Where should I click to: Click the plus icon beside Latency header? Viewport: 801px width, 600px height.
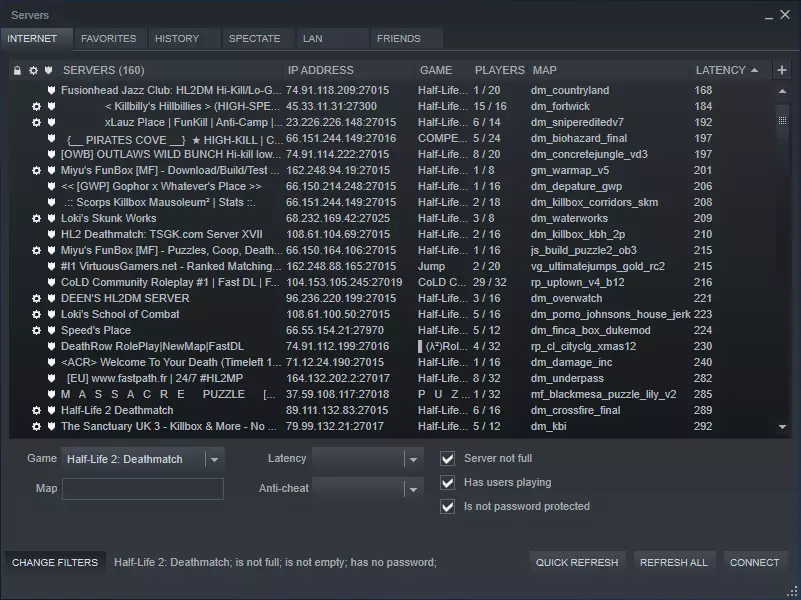point(781,70)
